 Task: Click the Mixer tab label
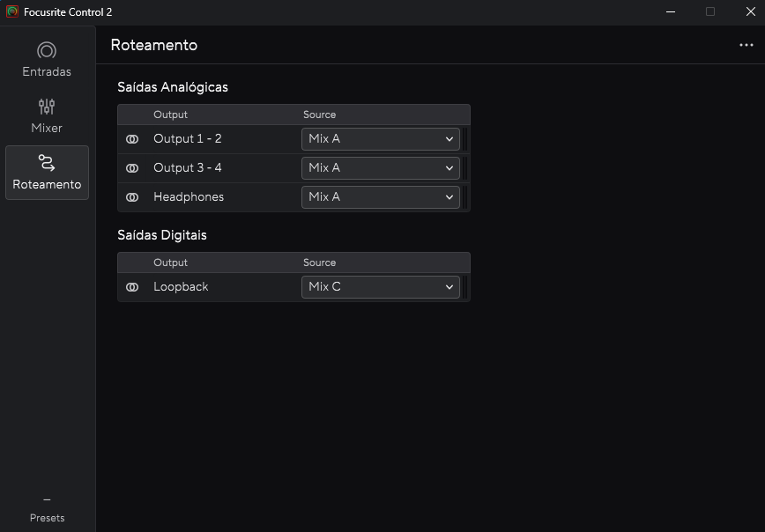coord(47,128)
